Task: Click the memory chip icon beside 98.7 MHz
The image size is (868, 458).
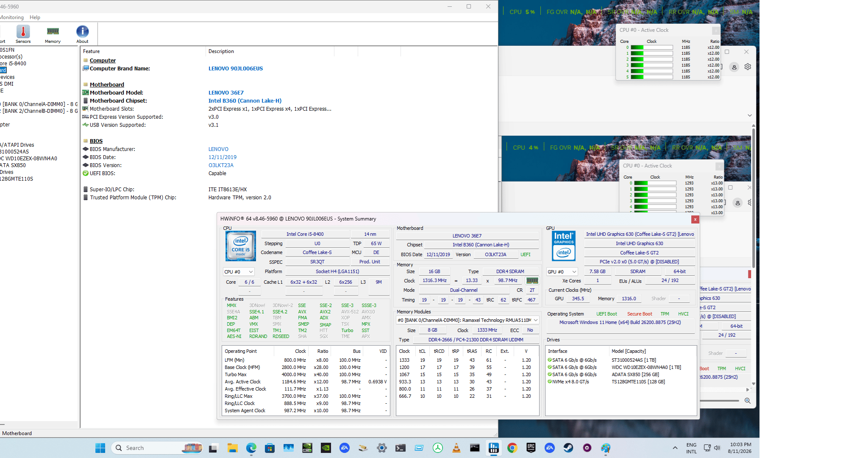Action: (x=532, y=280)
